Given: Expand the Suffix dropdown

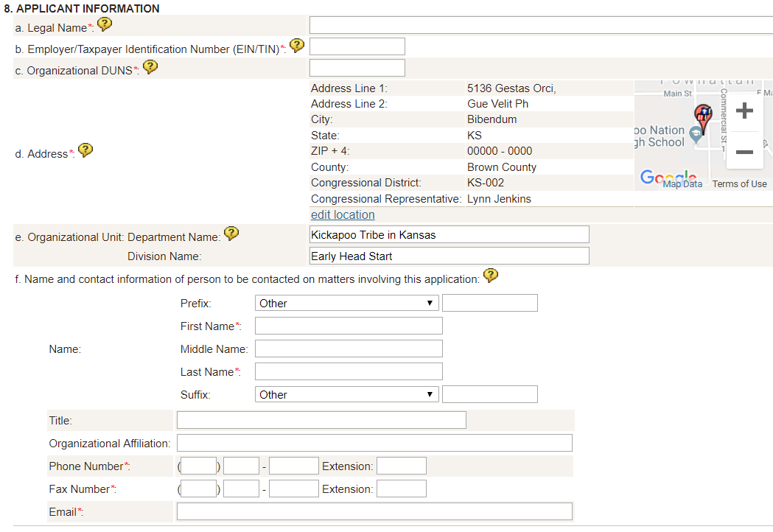Looking at the screenshot, I should [346, 395].
